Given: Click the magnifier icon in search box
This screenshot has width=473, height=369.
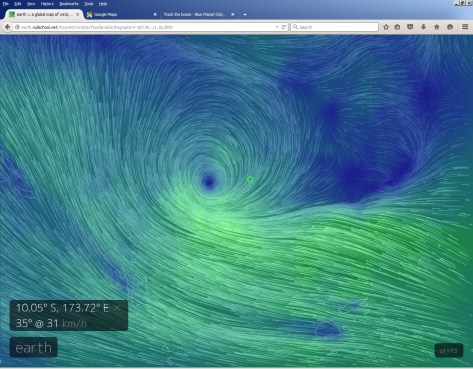Looking at the screenshot, I should tap(295, 27).
